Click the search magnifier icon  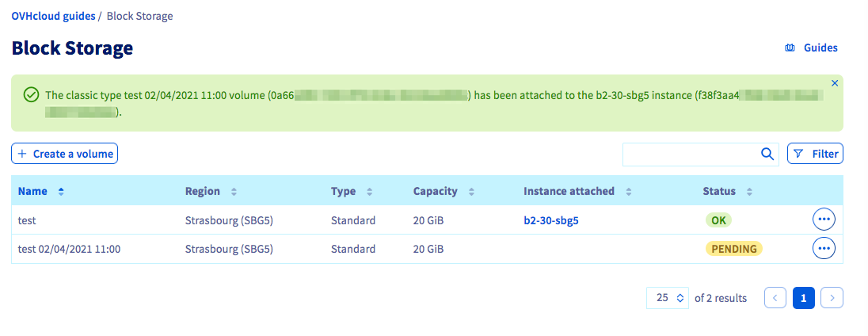tap(767, 155)
